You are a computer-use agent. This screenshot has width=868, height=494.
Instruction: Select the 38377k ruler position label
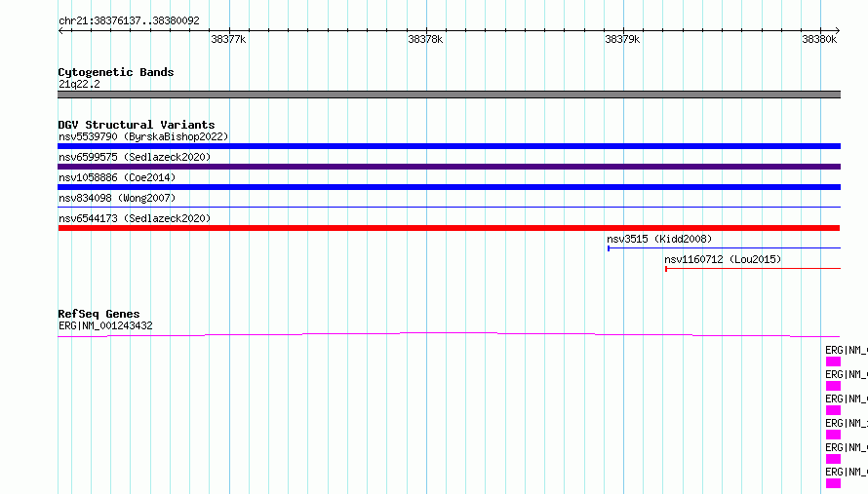point(228,39)
